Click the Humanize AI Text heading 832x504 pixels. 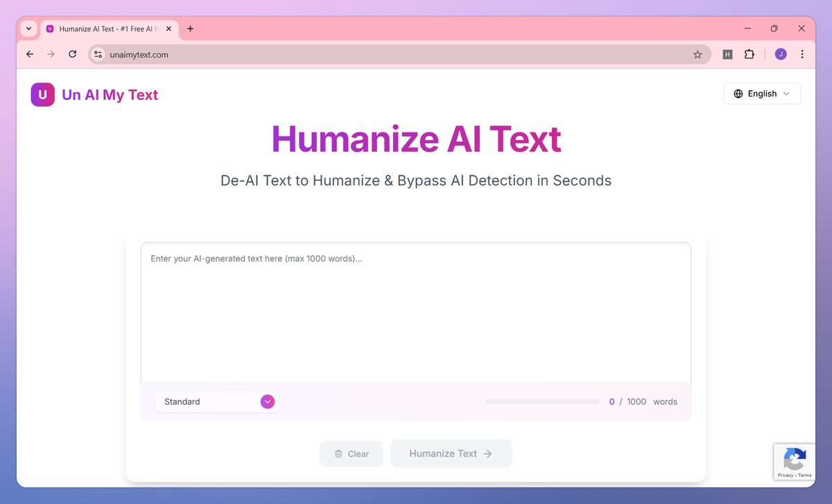point(416,139)
